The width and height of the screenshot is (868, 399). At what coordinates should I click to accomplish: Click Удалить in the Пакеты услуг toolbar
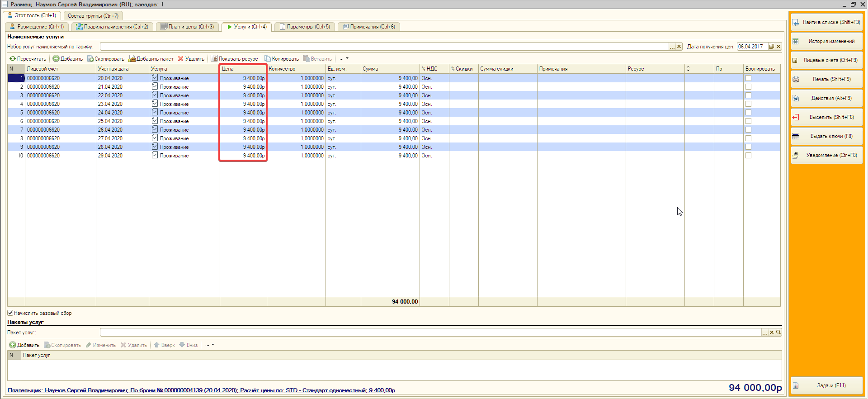134,345
